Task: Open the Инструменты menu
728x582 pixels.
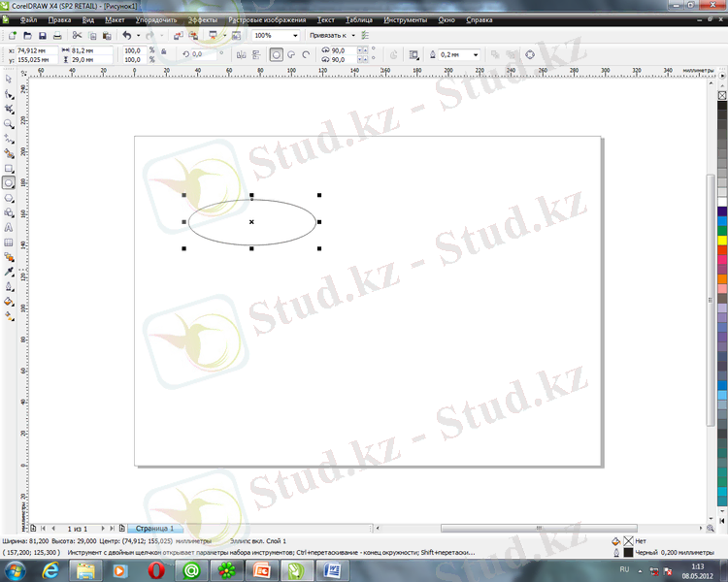Action: [406, 20]
